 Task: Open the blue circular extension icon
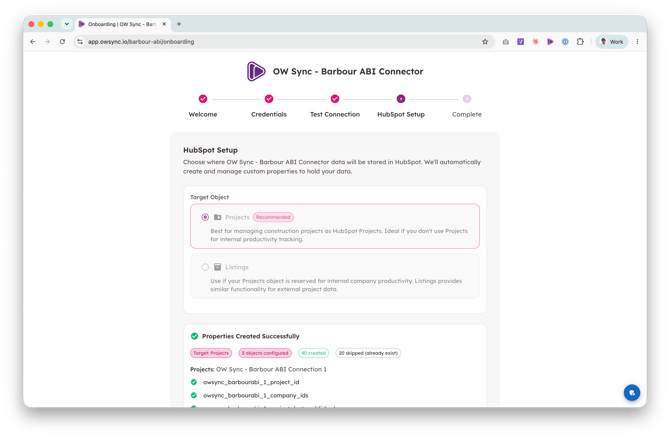point(565,42)
